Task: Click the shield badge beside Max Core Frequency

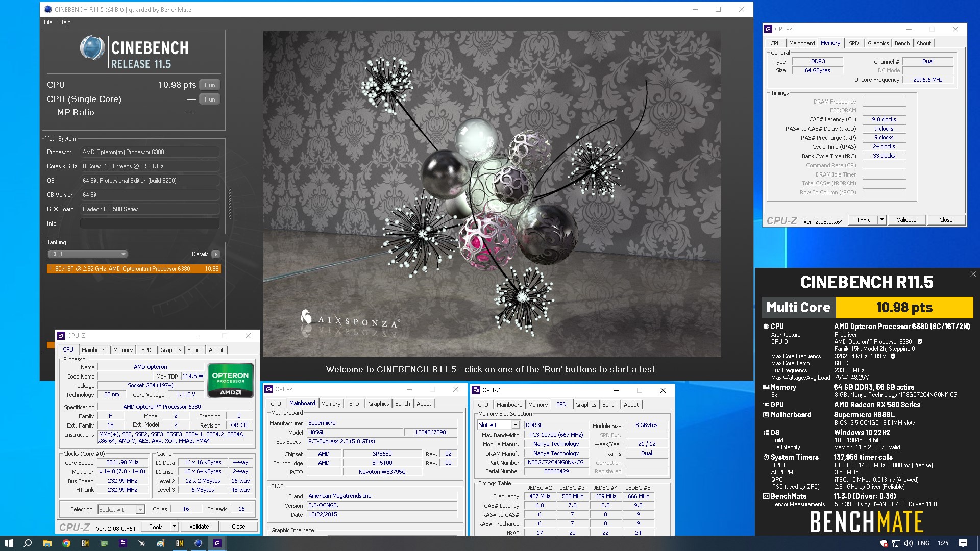Action: tap(893, 356)
